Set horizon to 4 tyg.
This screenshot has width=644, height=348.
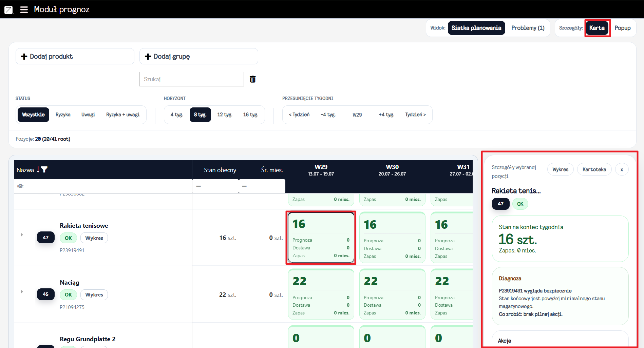click(177, 115)
